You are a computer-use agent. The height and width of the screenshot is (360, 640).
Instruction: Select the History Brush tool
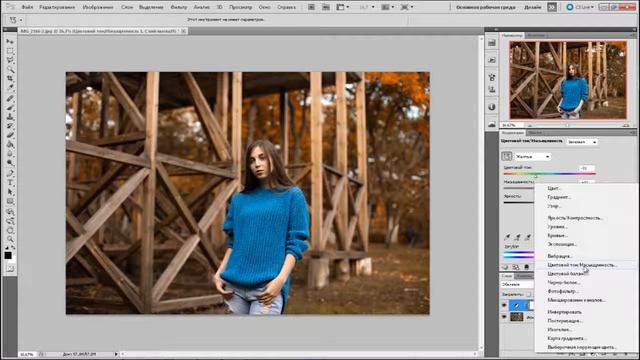point(10,126)
